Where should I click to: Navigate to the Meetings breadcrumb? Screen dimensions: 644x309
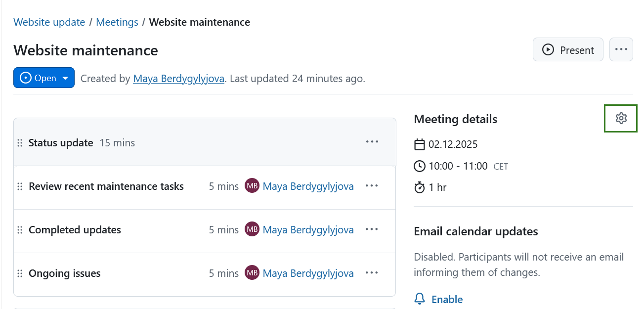coord(117,22)
